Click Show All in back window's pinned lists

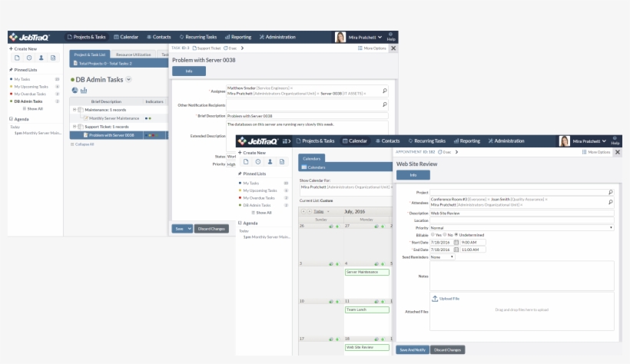33,109
